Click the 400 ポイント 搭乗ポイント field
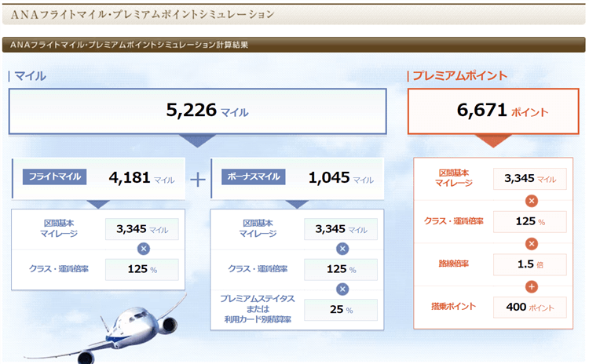Viewport: 589px width, 364px height. pos(529,307)
